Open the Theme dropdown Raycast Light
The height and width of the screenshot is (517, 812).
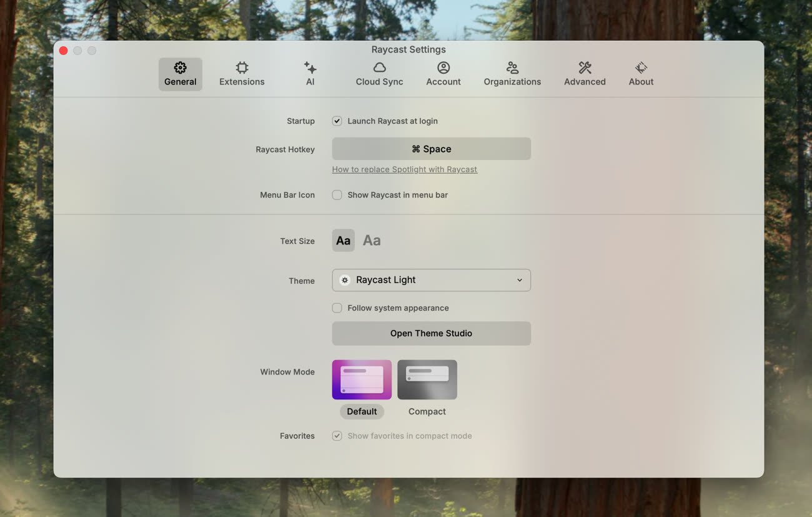(432, 280)
